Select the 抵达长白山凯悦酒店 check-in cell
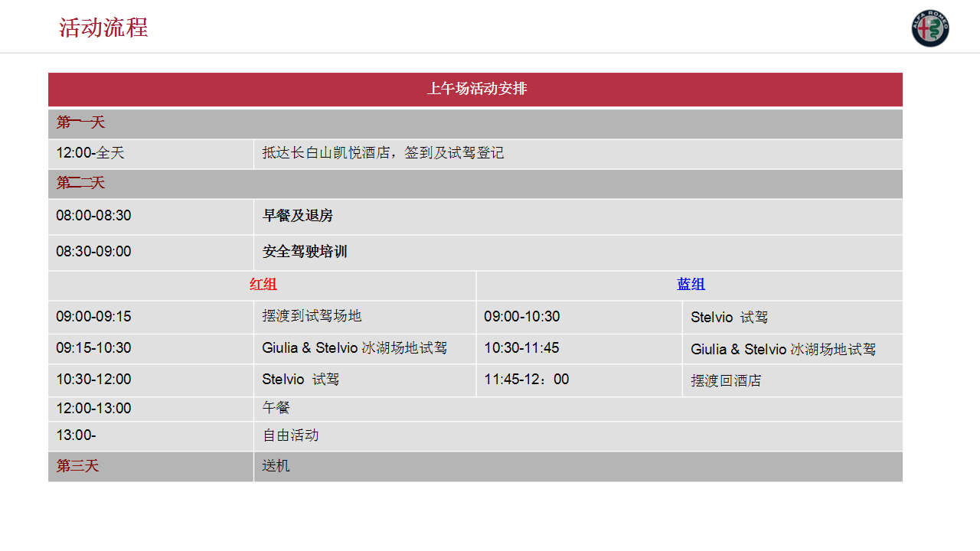The height and width of the screenshot is (551, 980). coord(578,154)
